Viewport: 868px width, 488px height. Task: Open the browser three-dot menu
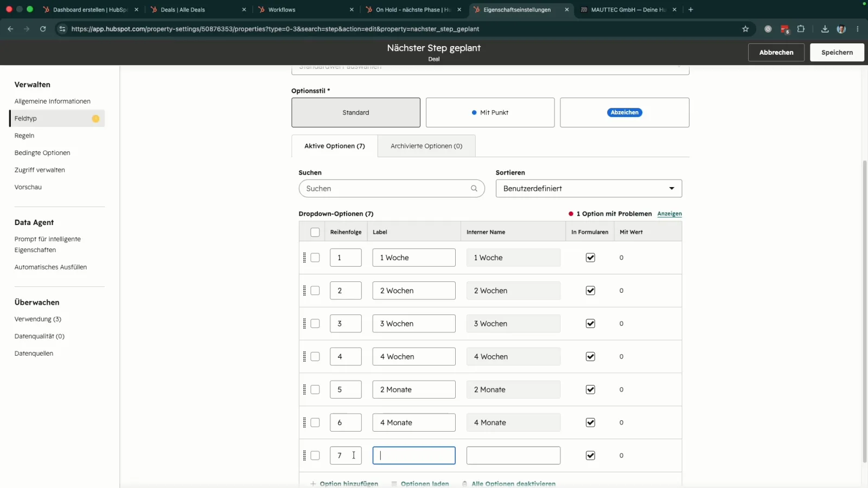[x=858, y=29]
